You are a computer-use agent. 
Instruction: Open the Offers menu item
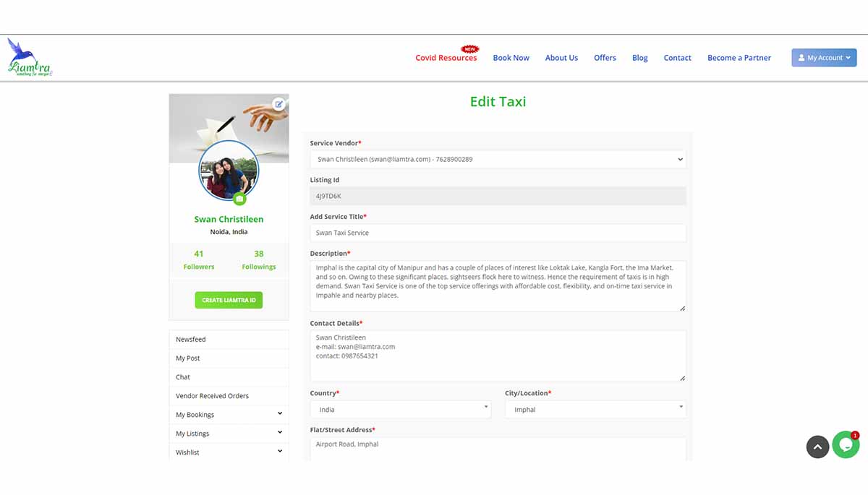[605, 58]
